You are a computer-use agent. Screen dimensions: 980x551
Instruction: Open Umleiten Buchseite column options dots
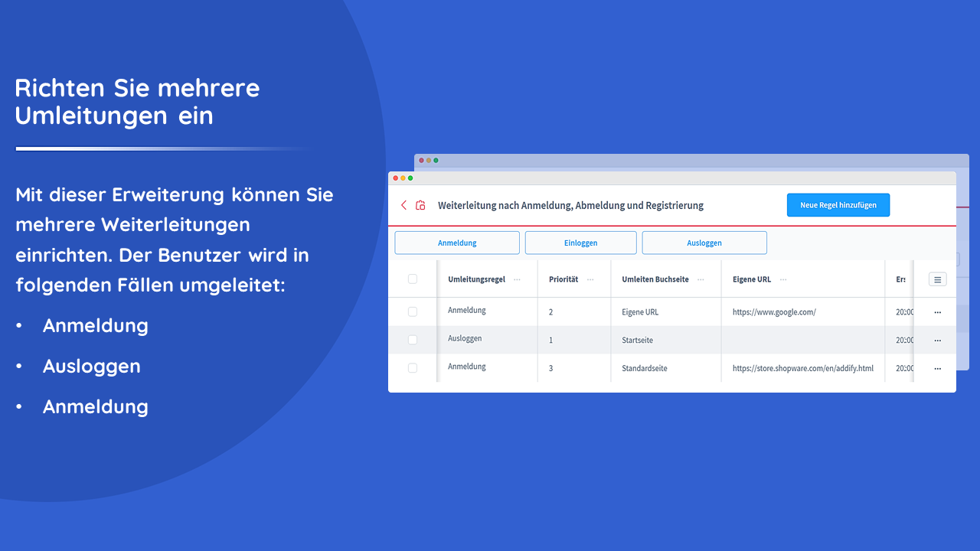tap(701, 279)
